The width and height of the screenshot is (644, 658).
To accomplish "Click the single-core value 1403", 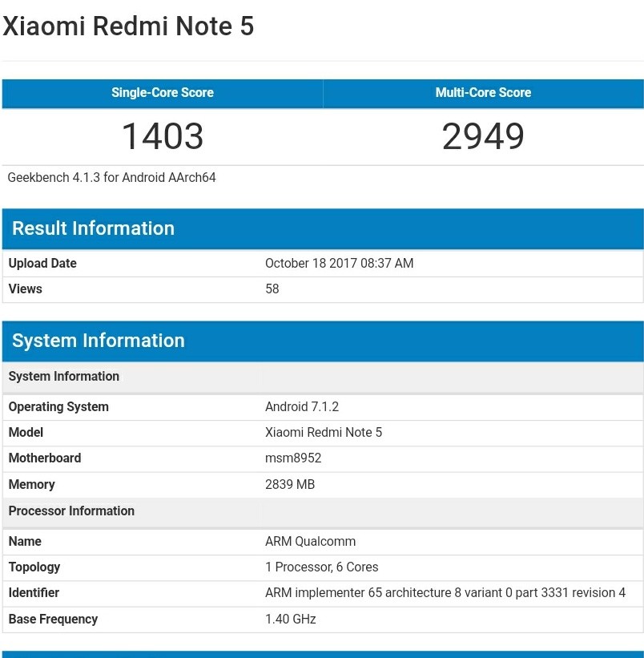I will (x=163, y=136).
